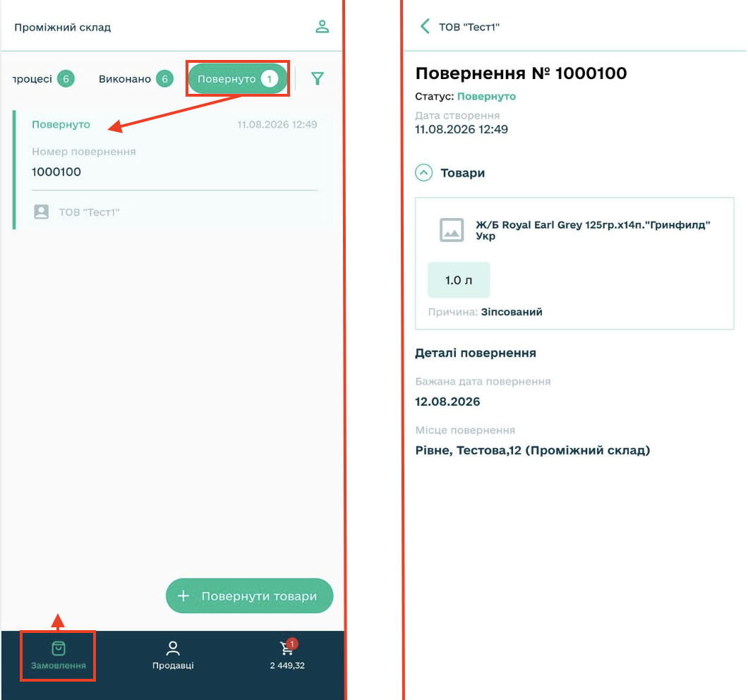Viewport: 748px width, 700px height.
Task: Click the reason value Зіпсований
Action: (512, 312)
